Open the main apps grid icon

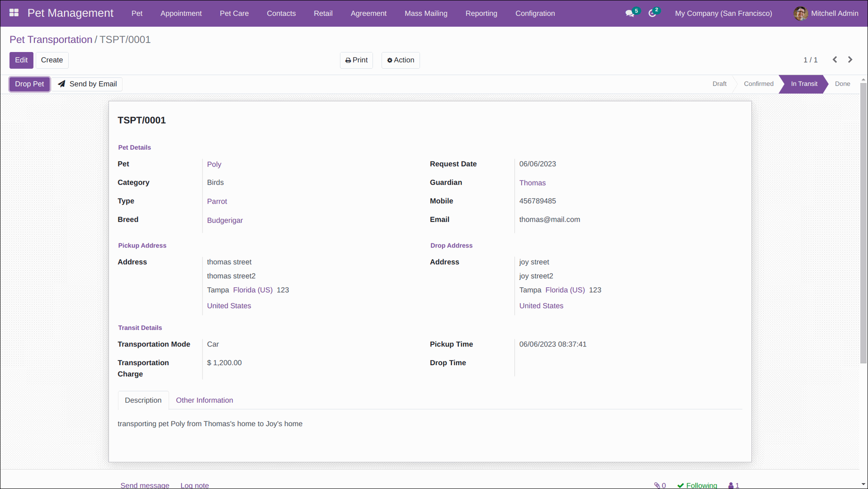pos(14,13)
